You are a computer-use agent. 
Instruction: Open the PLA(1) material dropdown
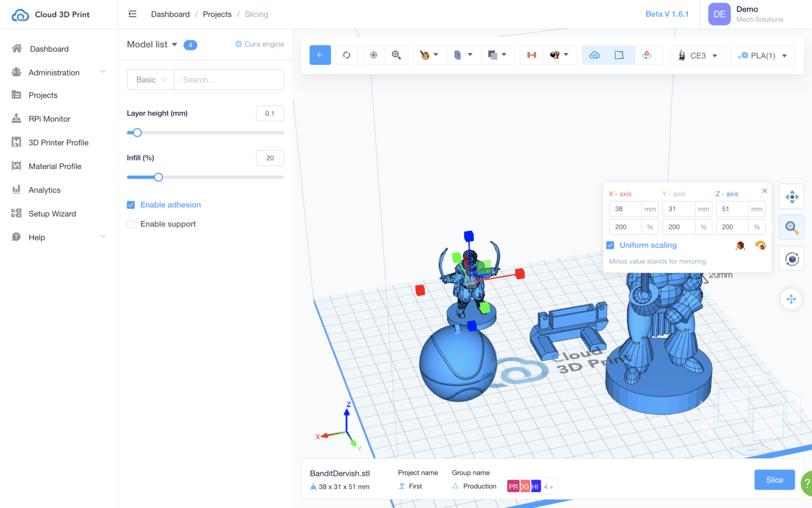[763, 55]
